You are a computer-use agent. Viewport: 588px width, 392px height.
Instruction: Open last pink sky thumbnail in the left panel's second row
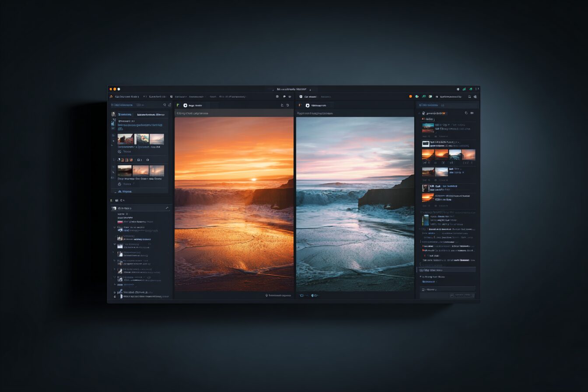point(157,171)
